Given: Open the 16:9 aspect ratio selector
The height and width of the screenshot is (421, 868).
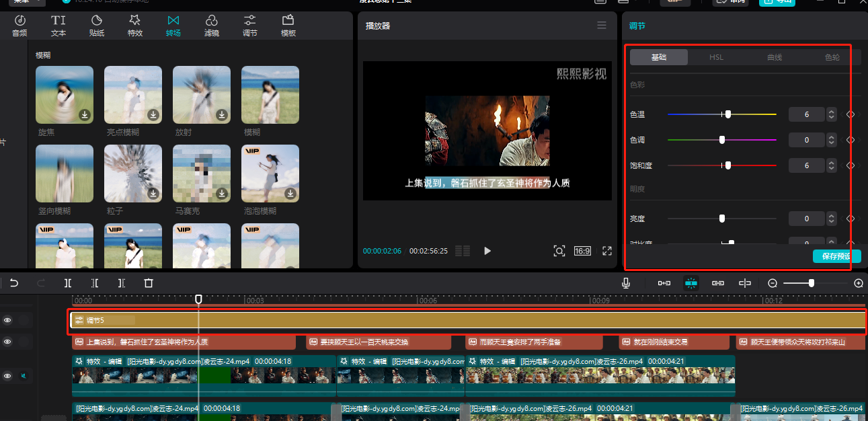Looking at the screenshot, I should point(582,251).
